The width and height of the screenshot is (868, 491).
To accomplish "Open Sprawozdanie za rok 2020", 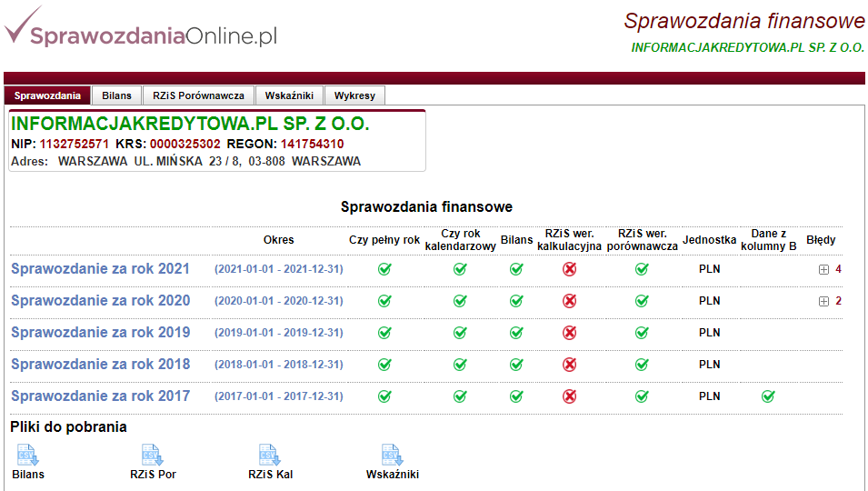I will point(100,301).
